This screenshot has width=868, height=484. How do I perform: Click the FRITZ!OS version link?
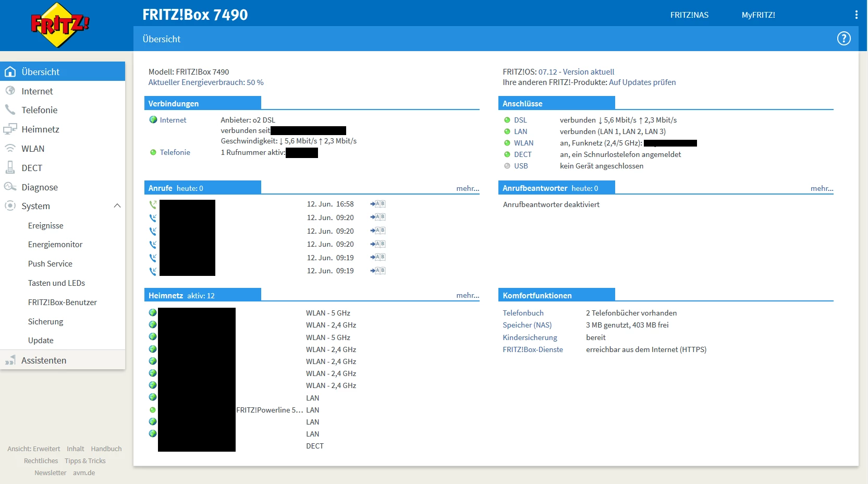pyautogui.click(x=576, y=72)
